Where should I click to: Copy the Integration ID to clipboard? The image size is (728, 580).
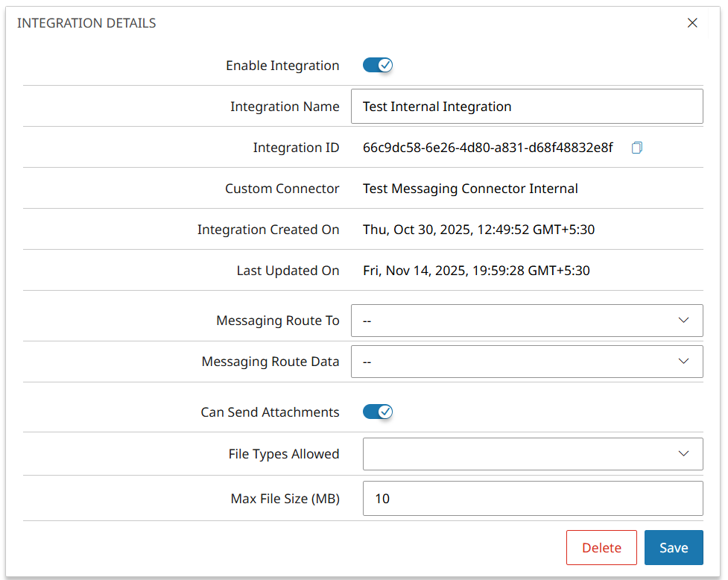[x=636, y=148]
